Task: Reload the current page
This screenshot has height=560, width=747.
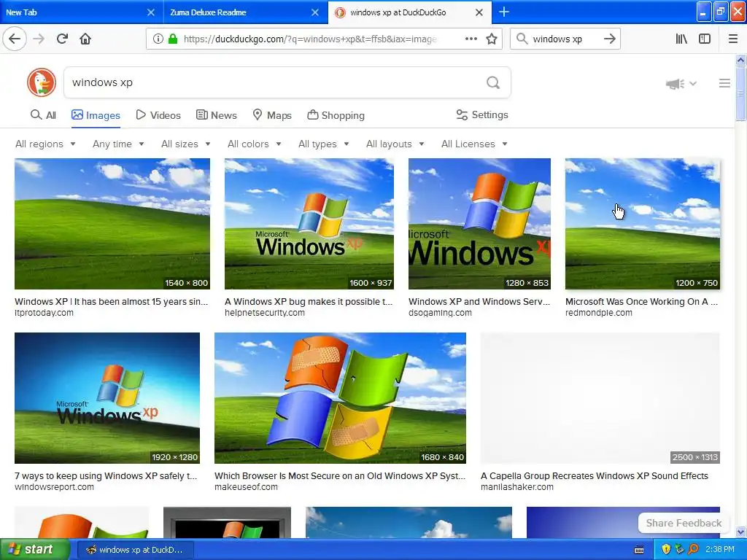Action: 63,39
